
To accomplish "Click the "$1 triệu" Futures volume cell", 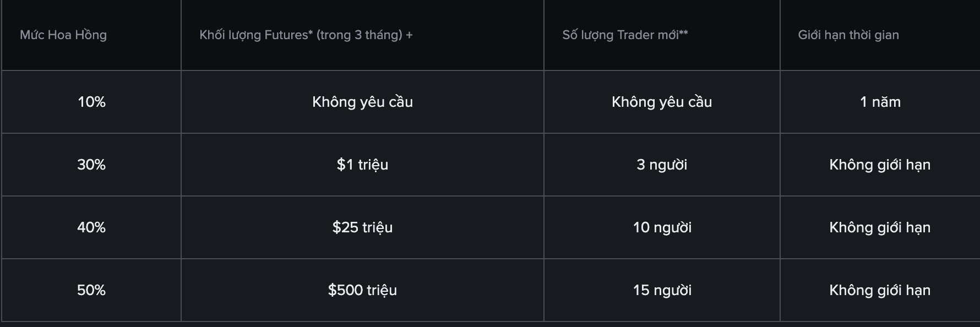I will coord(362,165).
